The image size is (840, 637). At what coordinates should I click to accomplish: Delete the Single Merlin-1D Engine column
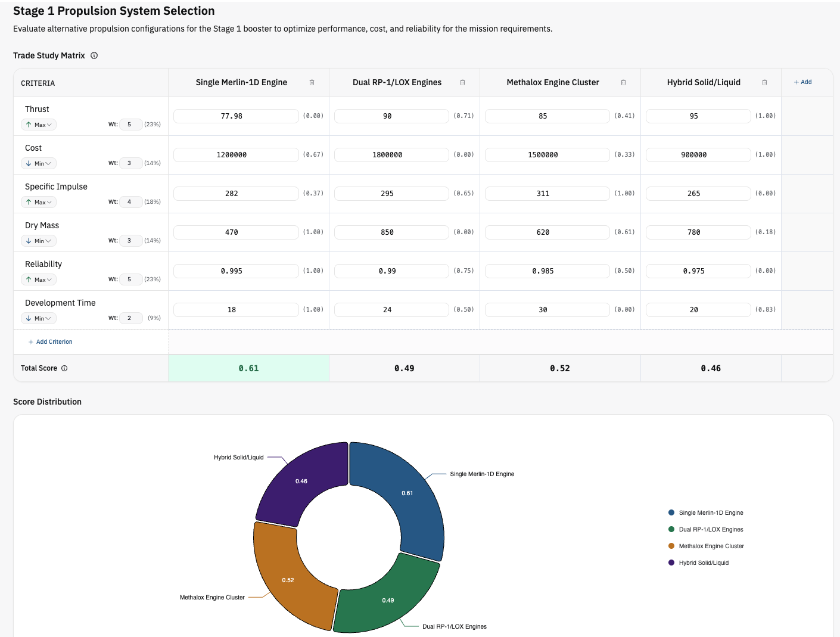click(x=312, y=83)
